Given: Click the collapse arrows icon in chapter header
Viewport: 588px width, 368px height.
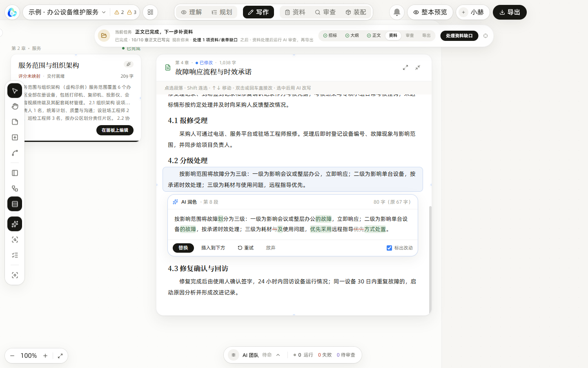Looking at the screenshot, I should click(x=418, y=67).
